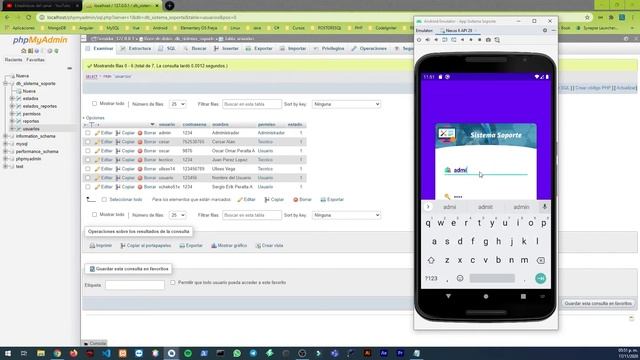Expand the estados table tree node
Screen dimensions: 640x360
12,99
